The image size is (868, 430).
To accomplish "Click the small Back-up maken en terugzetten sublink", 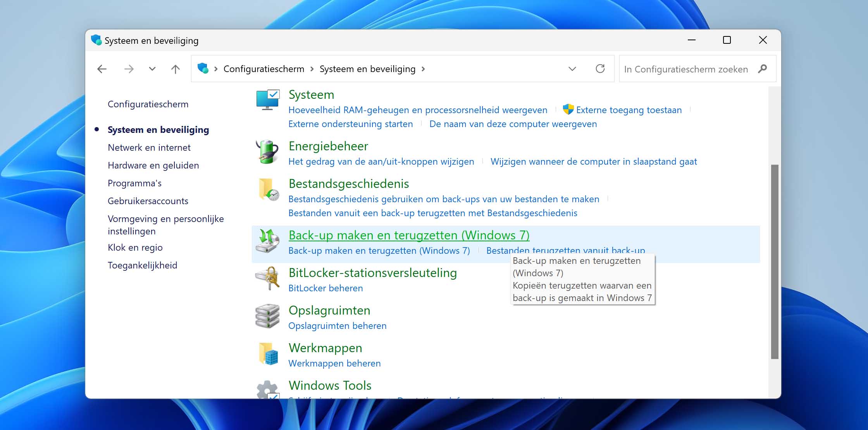I will (379, 251).
